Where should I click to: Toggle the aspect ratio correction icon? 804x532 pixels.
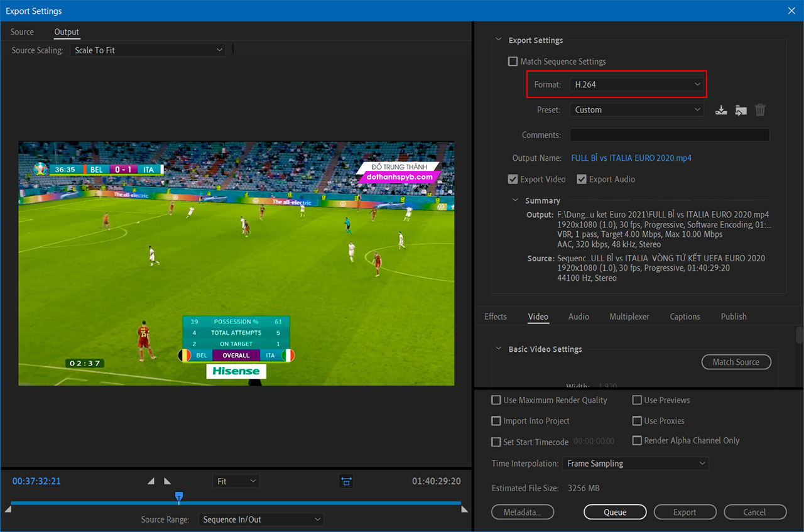click(x=346, y=481)
